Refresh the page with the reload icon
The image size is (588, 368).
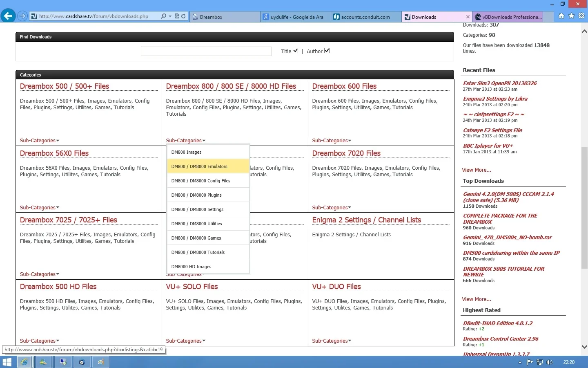coord(183,16)
